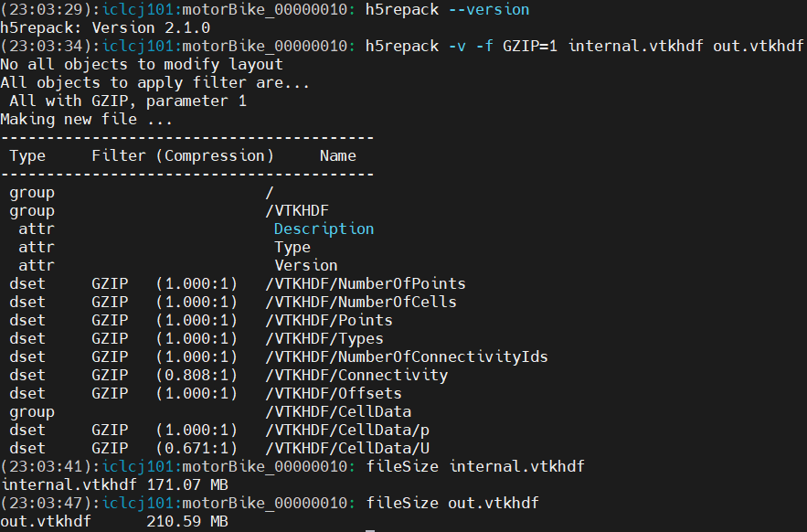Click the (0.808:1) compression ratio
Viewport: 807px width, 532px height.
click(196, 375)
